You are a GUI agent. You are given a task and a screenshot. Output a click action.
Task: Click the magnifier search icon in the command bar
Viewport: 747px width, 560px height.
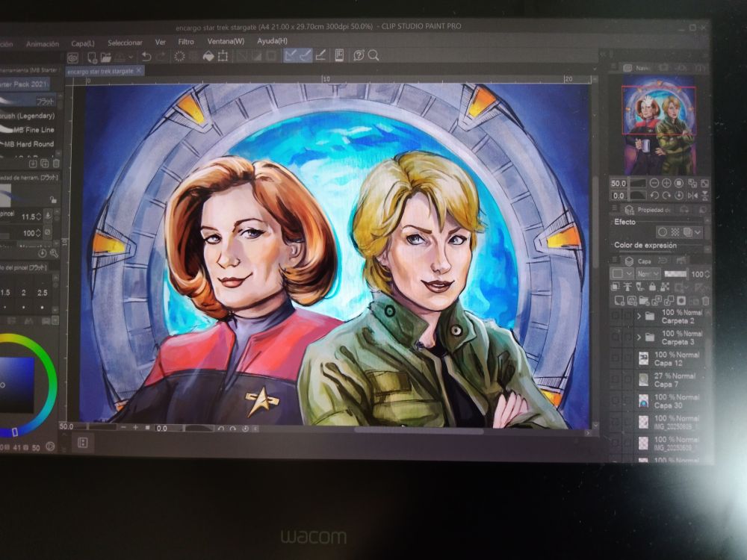[x=373, y=55]
